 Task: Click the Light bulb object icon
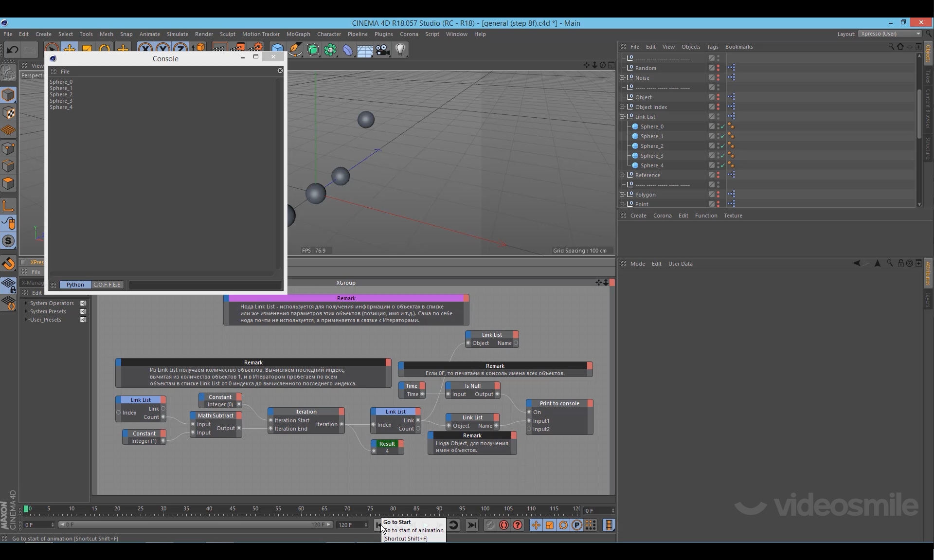(400, 50)
